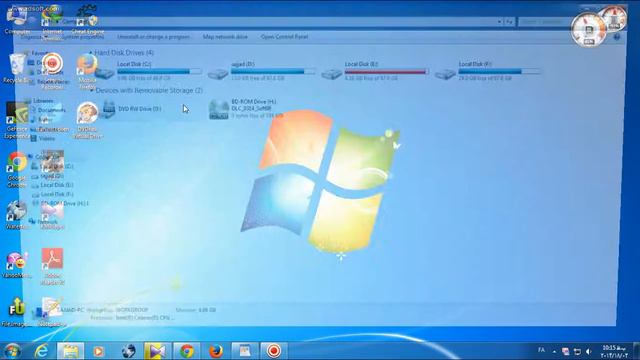Click Local Disk (E:) in navigation pane
This screenshot has height=360, width=640.
(x=53, y=185)
